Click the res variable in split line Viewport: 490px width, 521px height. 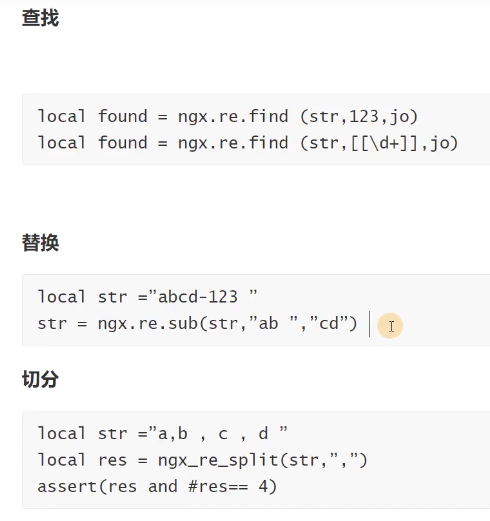tap(112, 461)
